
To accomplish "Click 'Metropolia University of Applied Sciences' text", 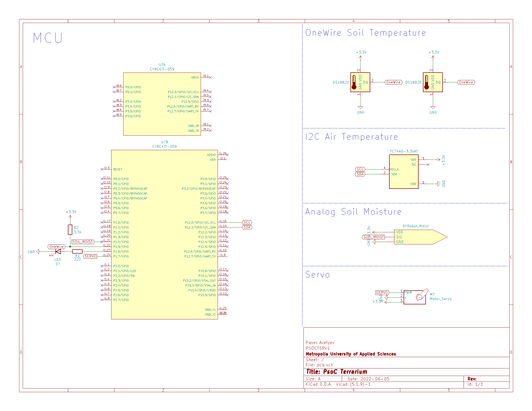I will click(x=351, y=354).
